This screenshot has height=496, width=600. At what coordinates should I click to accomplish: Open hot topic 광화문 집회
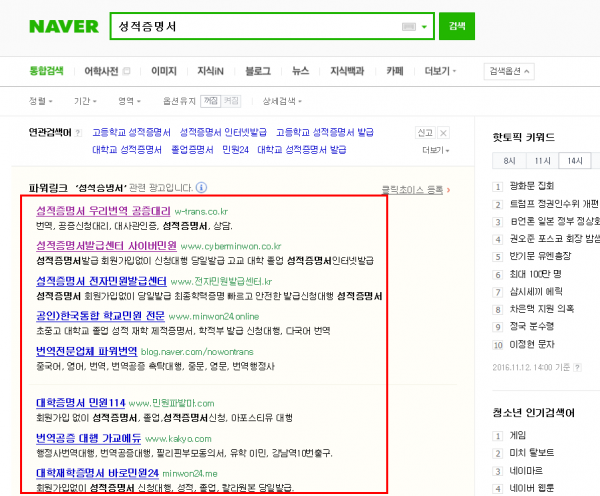tap(532, 186)
